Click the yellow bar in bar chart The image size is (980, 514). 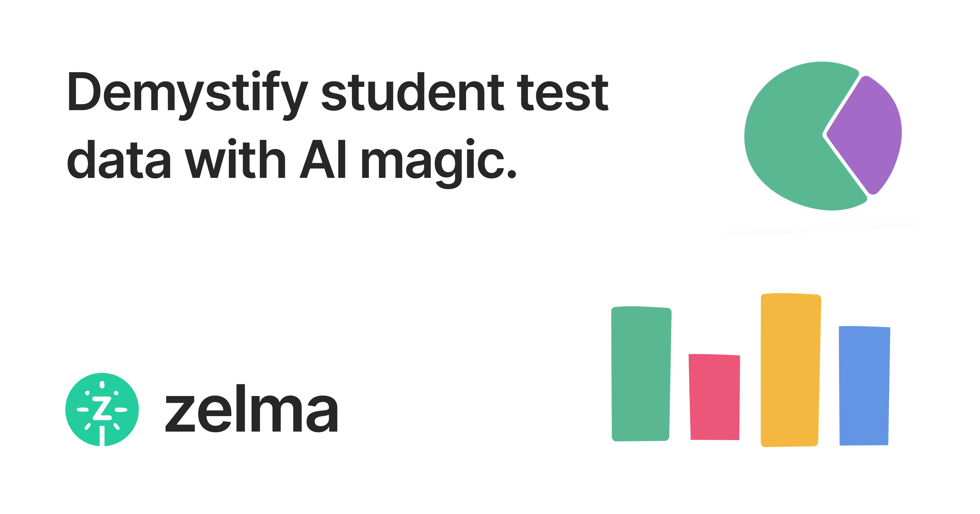(790, 371)
